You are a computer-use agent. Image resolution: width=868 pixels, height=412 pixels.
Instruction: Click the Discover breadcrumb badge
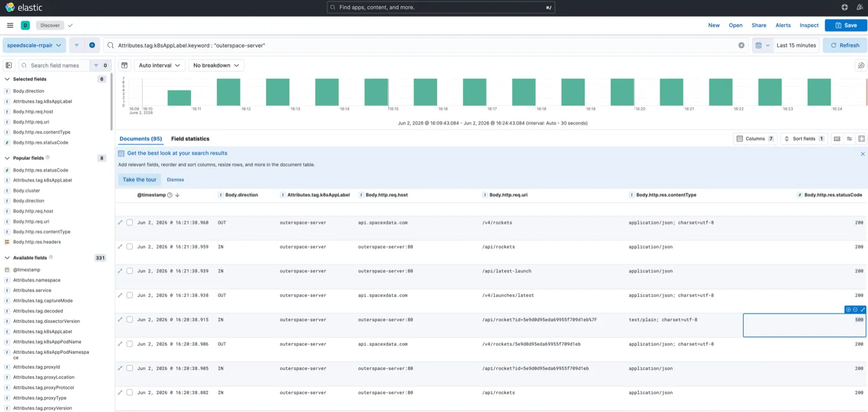point(50,25)
